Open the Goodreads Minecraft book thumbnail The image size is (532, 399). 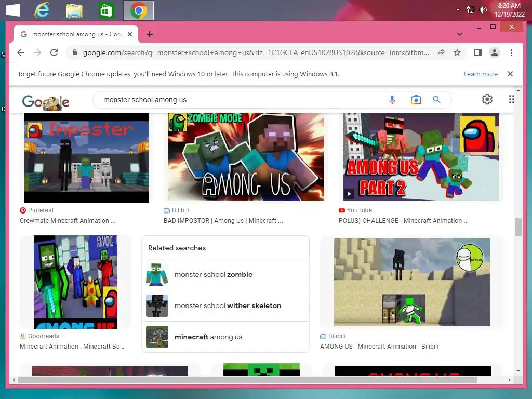(x=75, y=282)
